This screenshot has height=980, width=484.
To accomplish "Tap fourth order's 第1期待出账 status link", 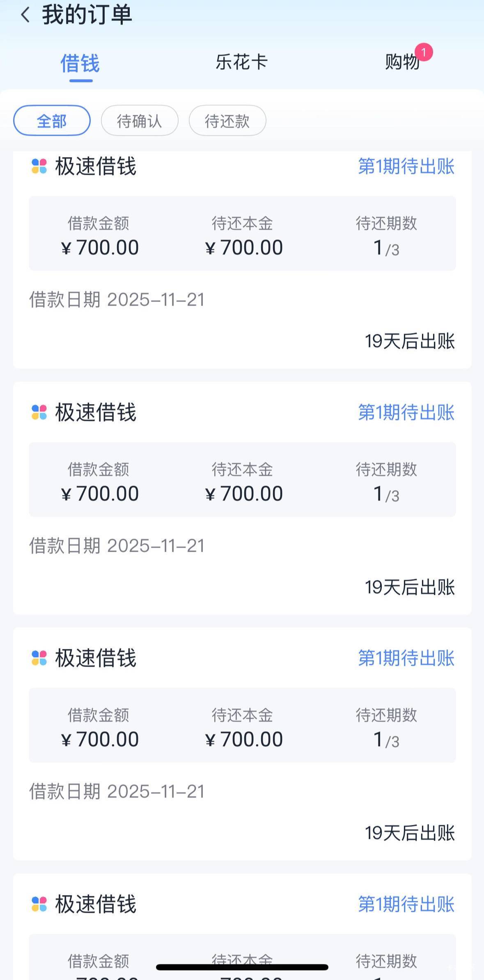I will click(x=406, y=904).
